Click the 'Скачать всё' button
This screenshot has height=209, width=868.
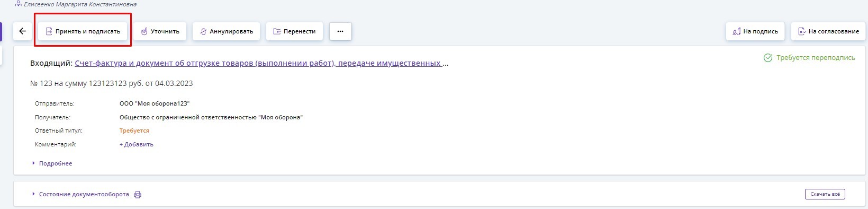(x=825, y=194)
